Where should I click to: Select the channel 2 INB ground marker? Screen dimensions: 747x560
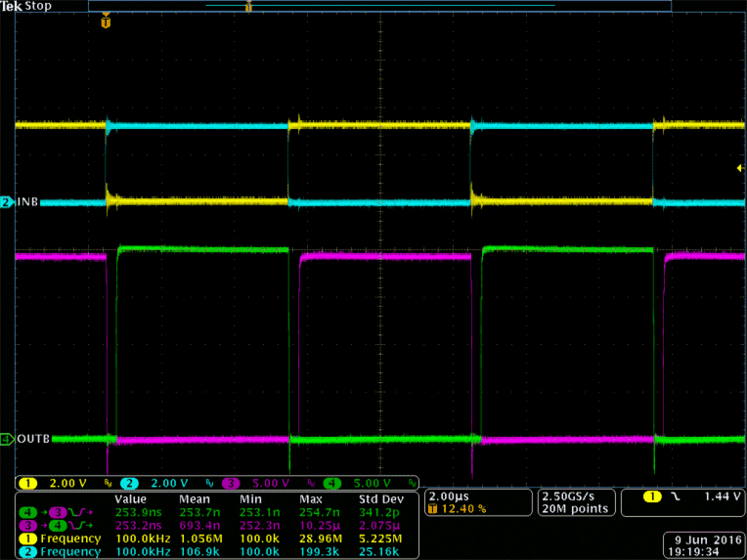point(6,202)
